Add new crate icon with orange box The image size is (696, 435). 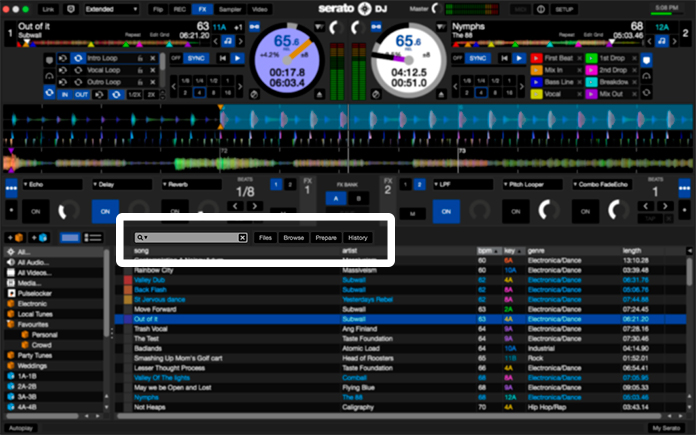(x=15, y=238)
